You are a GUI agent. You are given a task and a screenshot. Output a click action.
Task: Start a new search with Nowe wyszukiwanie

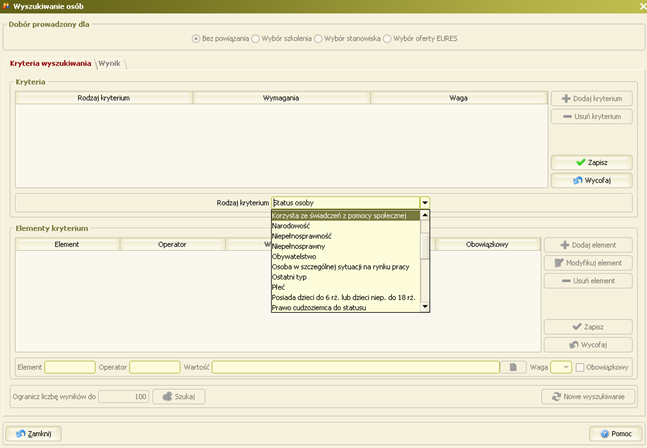[x=588, y=397]
